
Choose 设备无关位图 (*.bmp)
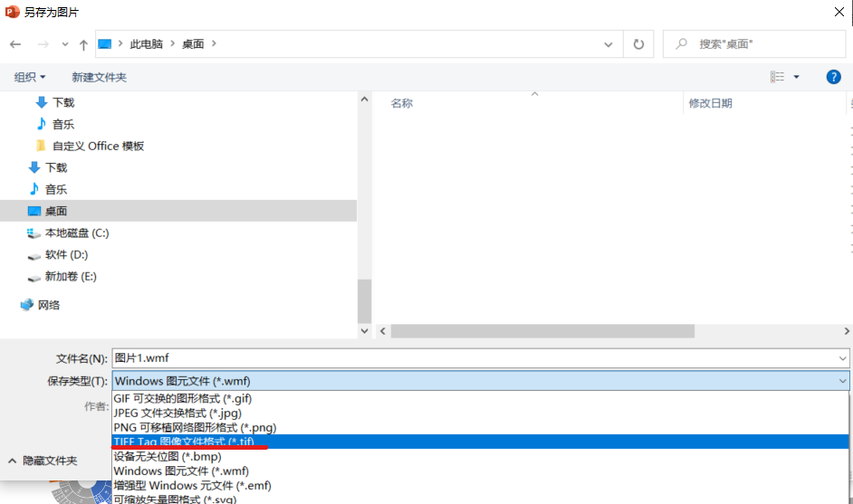coord(480,456)
